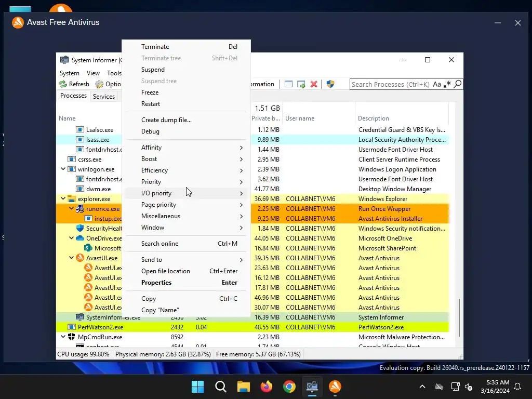Click the SystemInformer.exe process icon
Viewport: 532px width, 399px height.
tap(79, 317)
